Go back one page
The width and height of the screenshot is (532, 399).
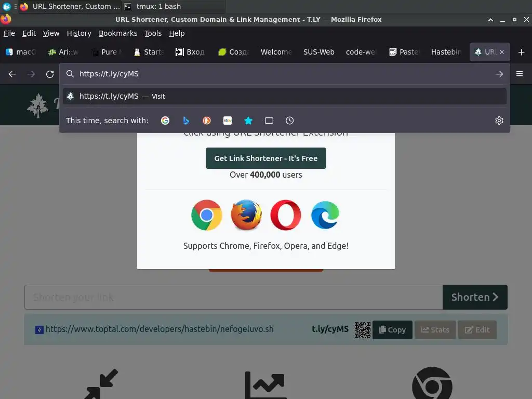point(12,74)
